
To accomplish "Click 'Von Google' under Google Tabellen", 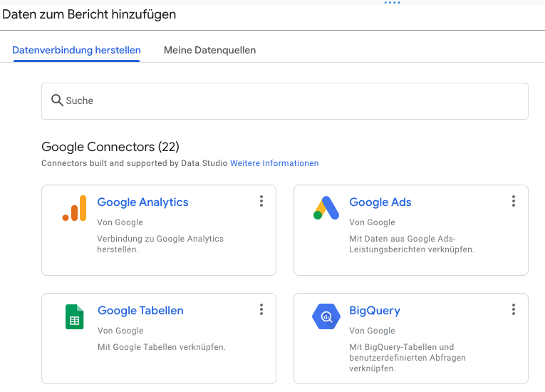I will click(x=120, y=331).
